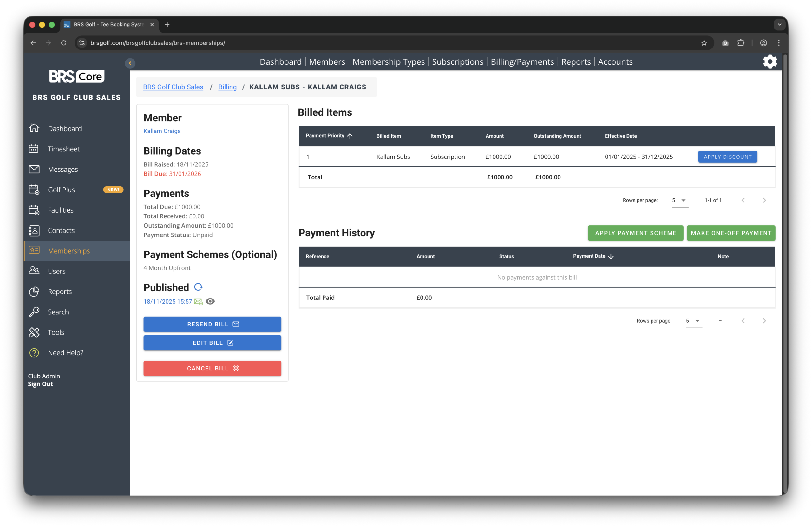The image size is (812, 527).
Task: Open Billing/Payments top menu
Action: click(522, 62)
